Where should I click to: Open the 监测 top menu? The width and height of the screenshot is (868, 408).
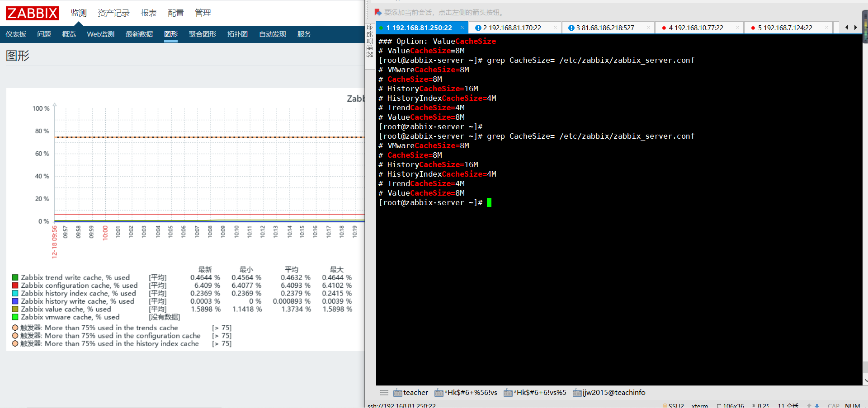pyautogui.click(x=79, y=13)
